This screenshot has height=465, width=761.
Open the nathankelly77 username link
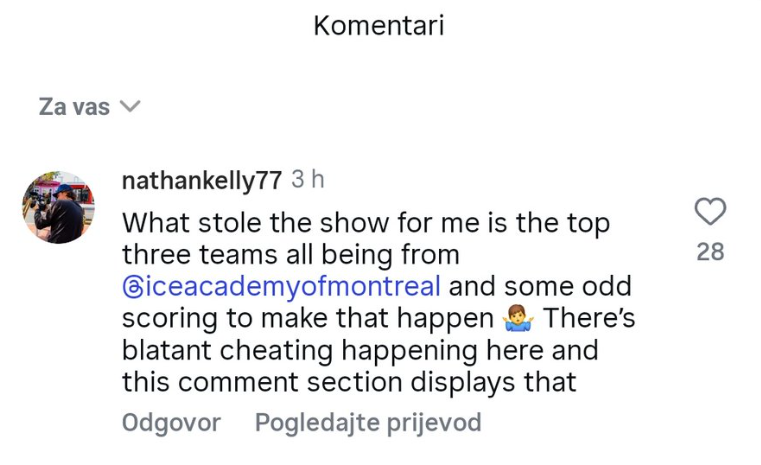pos(201,181)
